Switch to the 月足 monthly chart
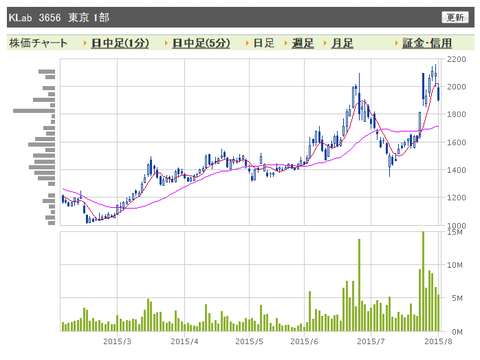The width and height of the screenshot is (480, 360). [342, 43]
